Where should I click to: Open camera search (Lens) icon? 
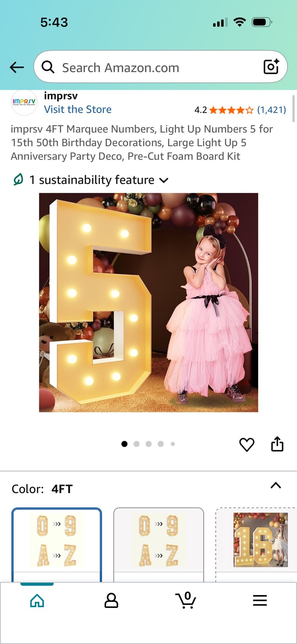point(271,67)
